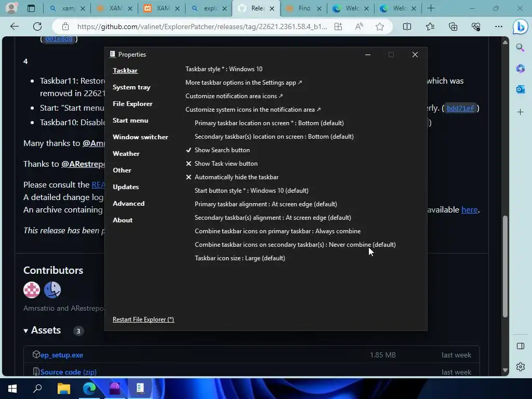Open taskbar Search magnifier
Image resolution: width=532 pixels, height=399 pixels.
click(37, 388)
